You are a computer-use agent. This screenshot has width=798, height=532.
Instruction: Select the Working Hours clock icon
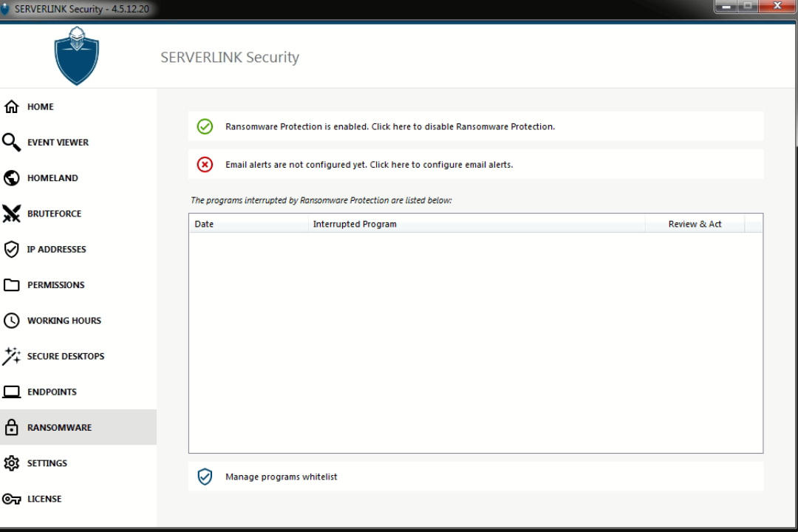[12, 321]
